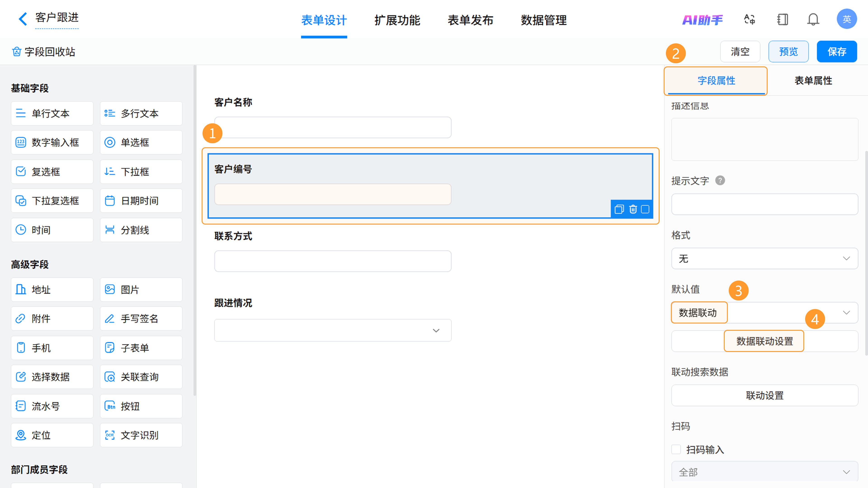Click the help icon next to 提示文字

[720, 181]
